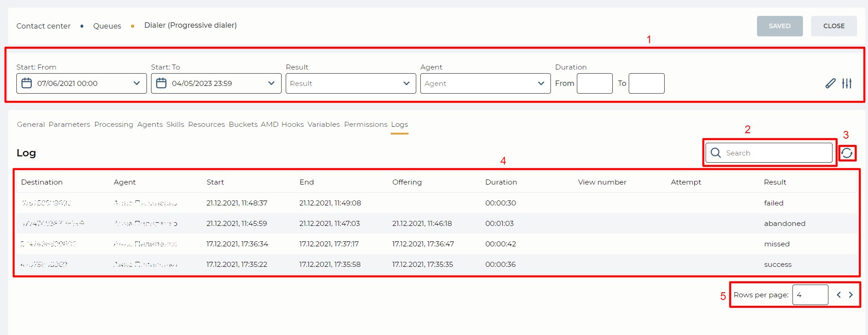The image size is (868, 335).
Task: Click the Attempt column header
Action: 686,182
